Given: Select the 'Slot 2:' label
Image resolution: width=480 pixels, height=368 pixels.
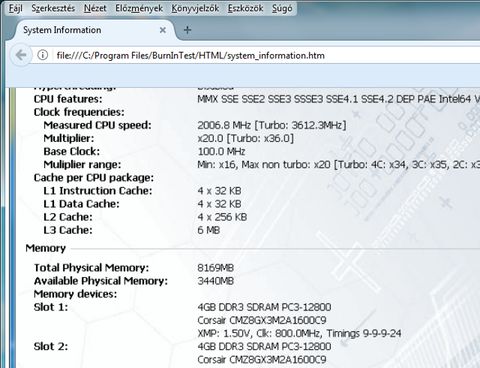Looking at the screenshot, I should tap(51, 346).
